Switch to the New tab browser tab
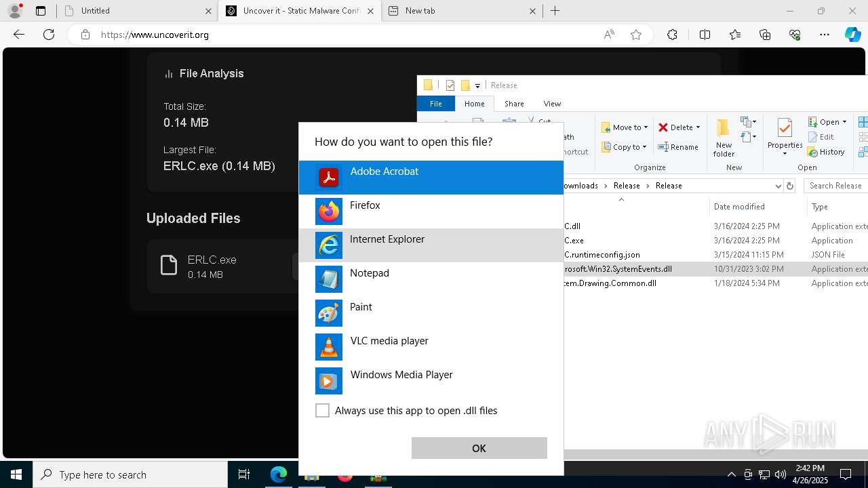868x488 pixels. coord(461,11)
